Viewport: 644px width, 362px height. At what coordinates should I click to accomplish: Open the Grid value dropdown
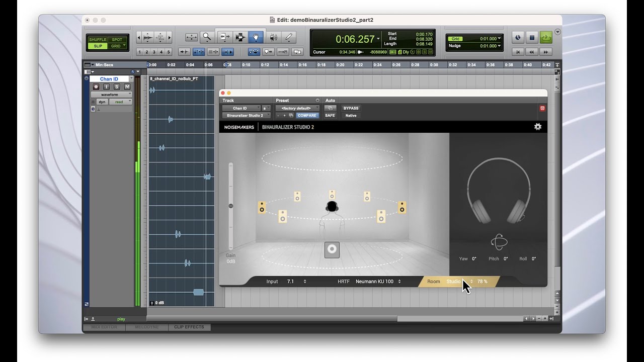(x=499, y=39)
